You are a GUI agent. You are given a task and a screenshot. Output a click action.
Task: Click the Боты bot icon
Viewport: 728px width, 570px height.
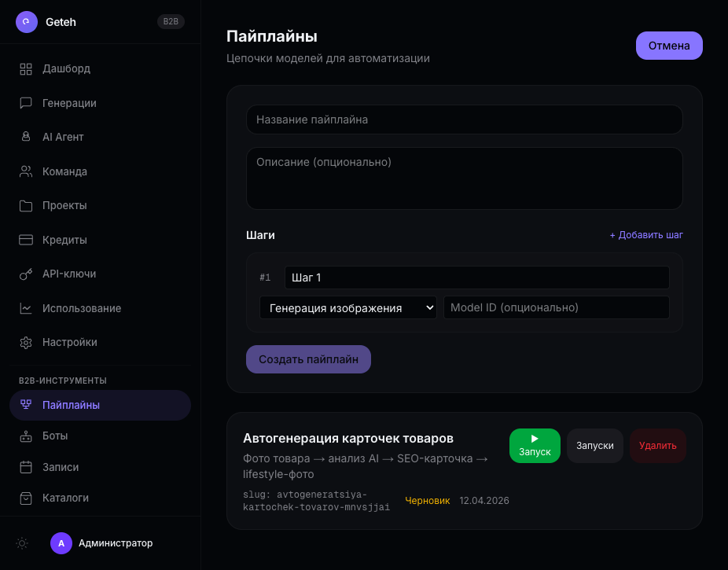[26, 436]
